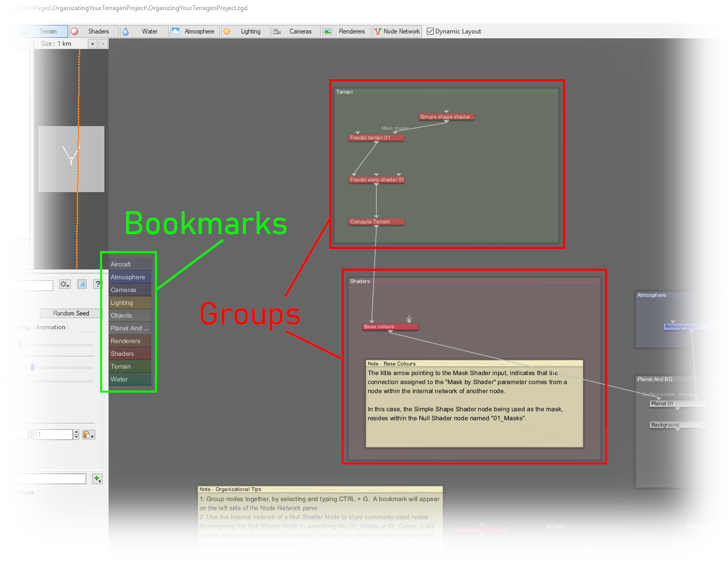The width and height of the screenshot is (728, 565).
Task: Click the Atmosphere group title
Action: click(651, 295)
